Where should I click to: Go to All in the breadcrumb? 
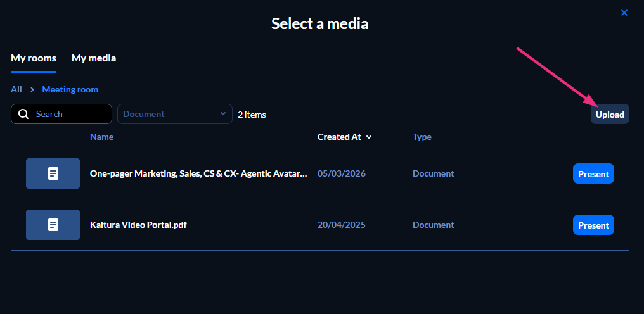[16, 89]
